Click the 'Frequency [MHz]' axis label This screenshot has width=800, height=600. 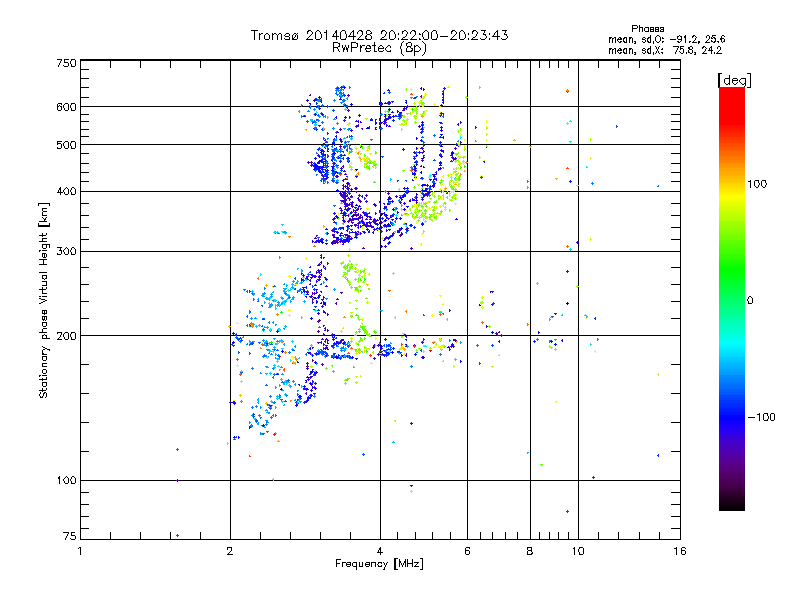[379, 564]
